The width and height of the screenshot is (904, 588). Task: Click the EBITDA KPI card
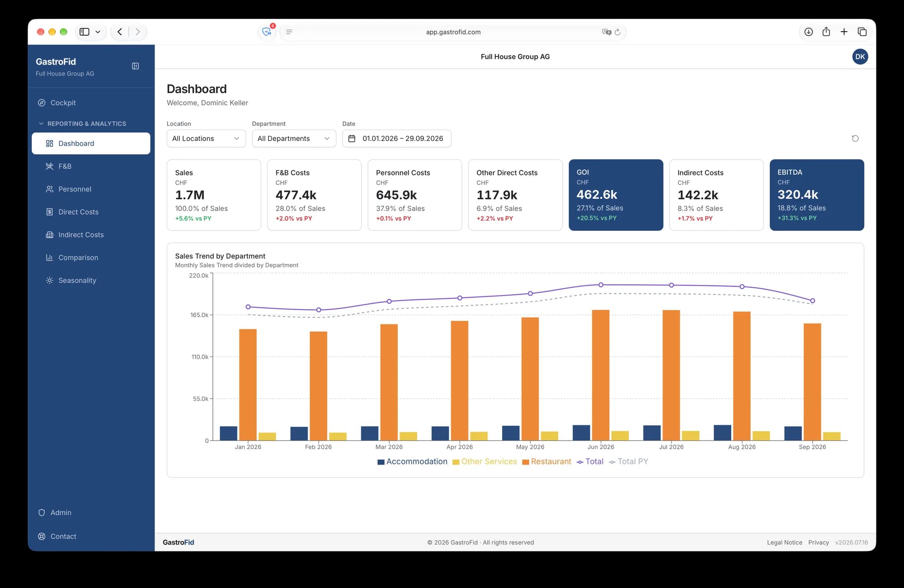pyautogui.click(x=817, y=195)
